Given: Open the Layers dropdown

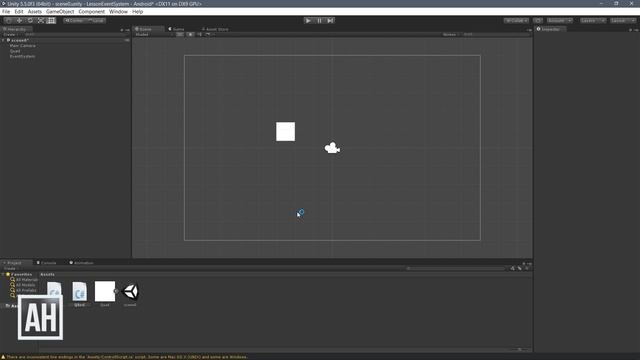Looking at the screenshot, I should coord(593,20).
